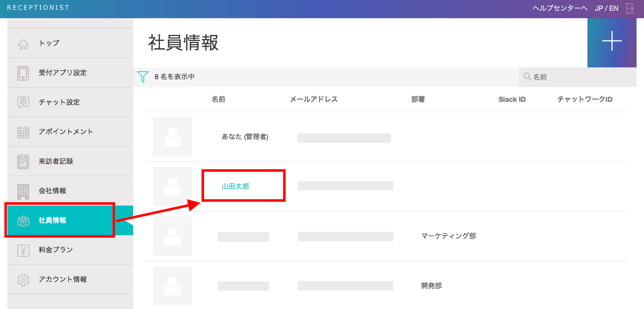Click the chat bubble icon for チャット設定

coord(23,102)
